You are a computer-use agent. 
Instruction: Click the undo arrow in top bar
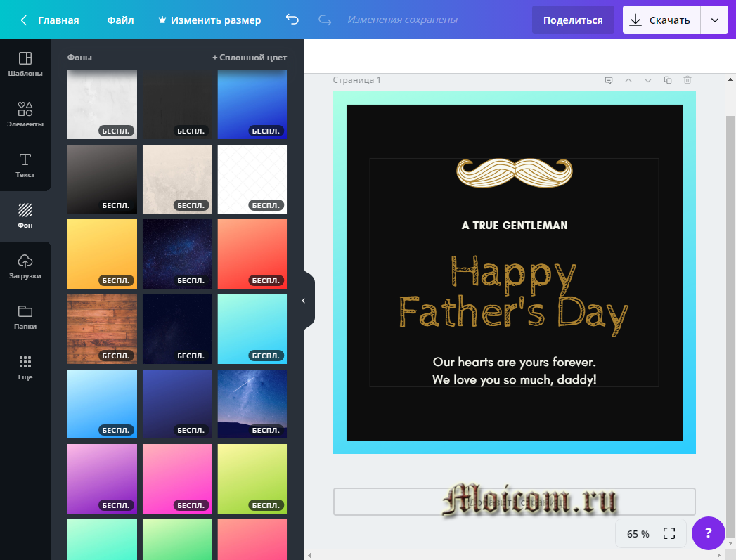292,20
